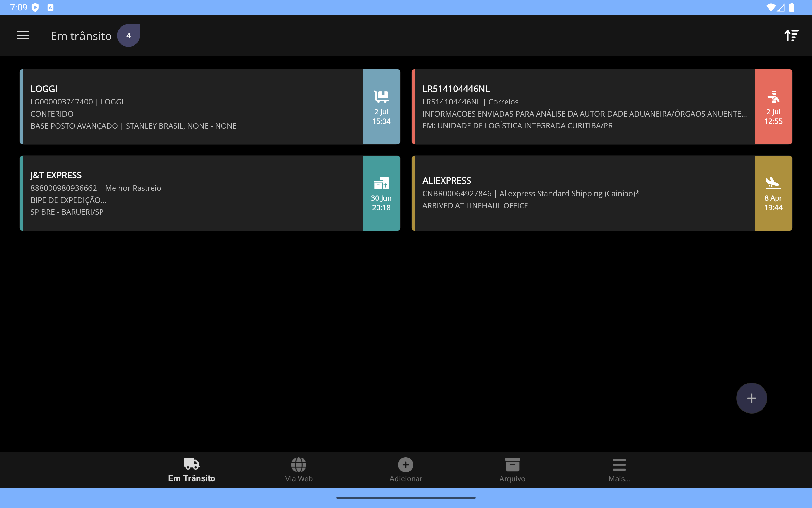Tap the 8 Apr 19:44 date
The width and height of the screenshot is (812, 508).
(773, 203)
